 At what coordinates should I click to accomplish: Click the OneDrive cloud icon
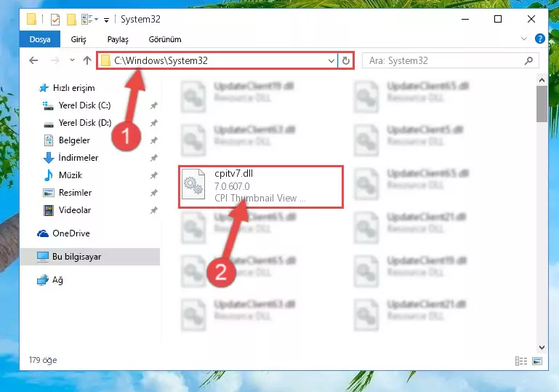[x=43, y=233]
